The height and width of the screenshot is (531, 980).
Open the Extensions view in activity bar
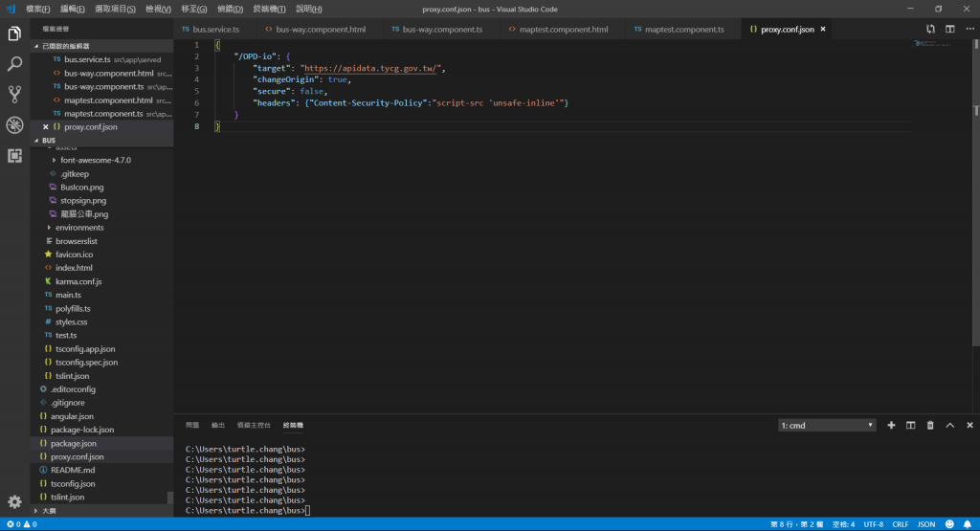pyautogui.click(x=14, y=156)
